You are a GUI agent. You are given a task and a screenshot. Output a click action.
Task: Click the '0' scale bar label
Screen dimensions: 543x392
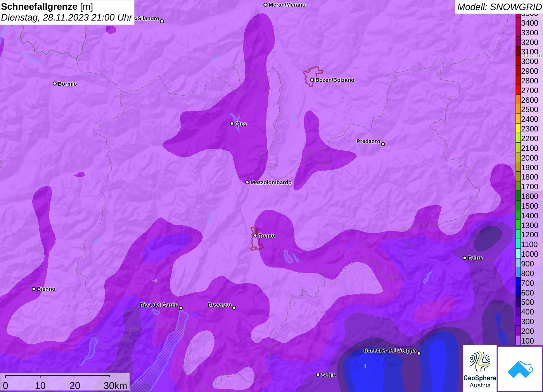[x=5, y=385]
